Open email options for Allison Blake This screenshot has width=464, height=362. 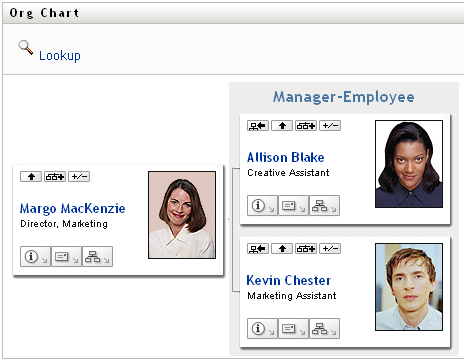[293, 206]
